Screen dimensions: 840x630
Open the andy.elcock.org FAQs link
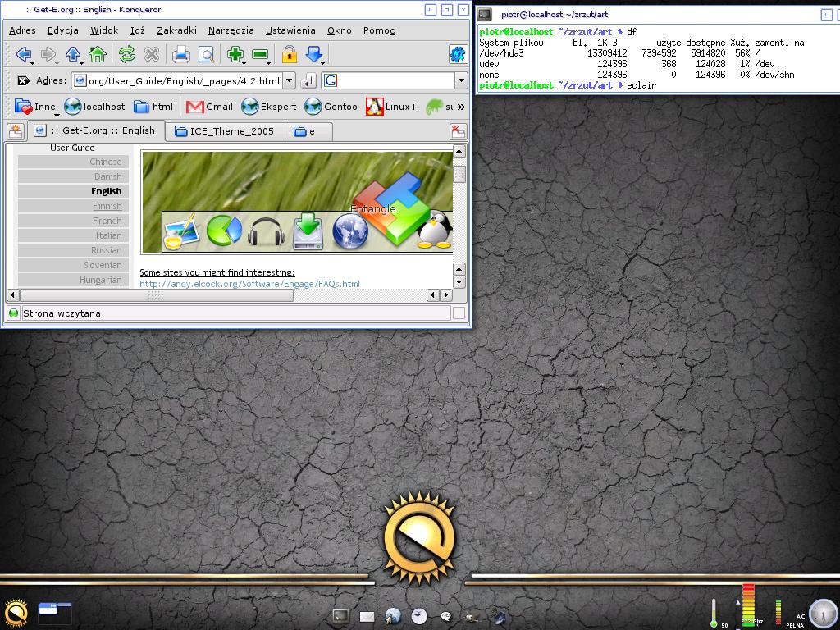coord(249,284)
